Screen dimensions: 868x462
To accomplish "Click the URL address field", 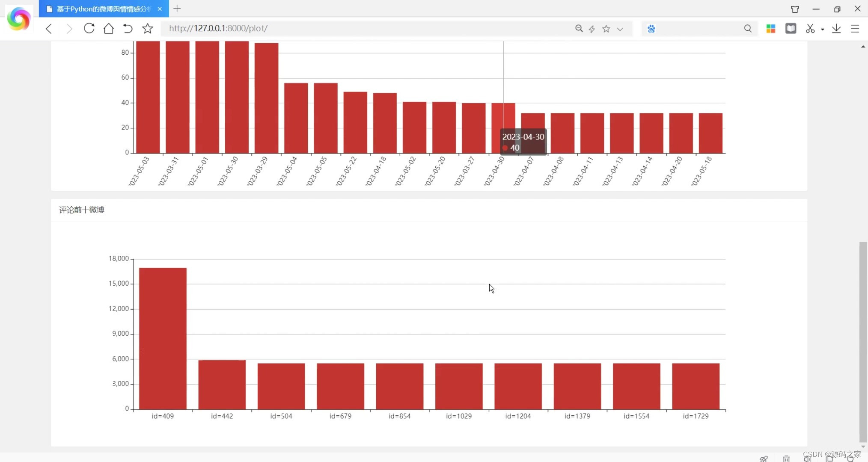I will tap(368, 28).
